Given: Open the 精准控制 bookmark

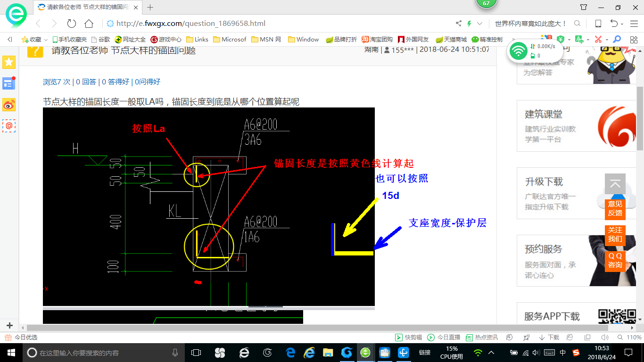Looking at the screenshot, I should (x=487, y=40).
